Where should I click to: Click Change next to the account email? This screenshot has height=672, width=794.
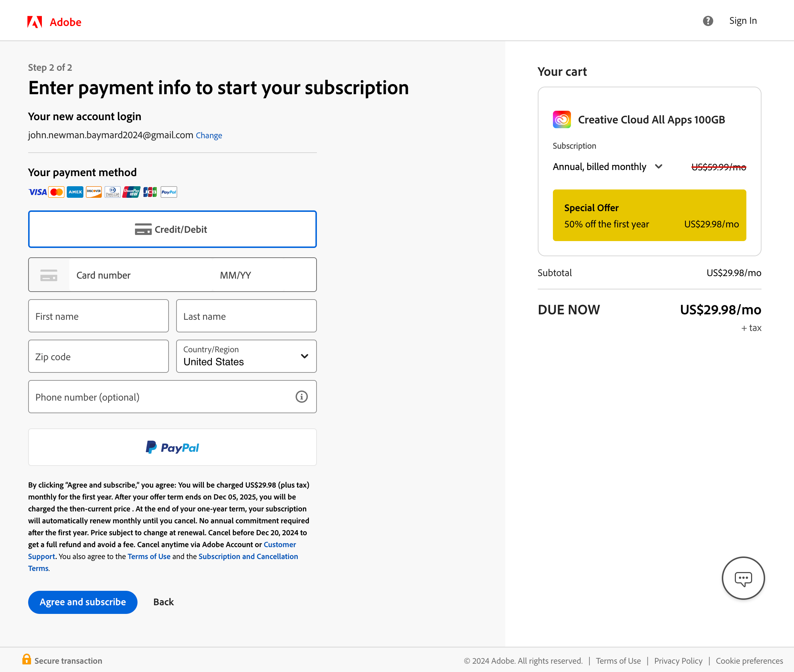[x=209, y=135]
